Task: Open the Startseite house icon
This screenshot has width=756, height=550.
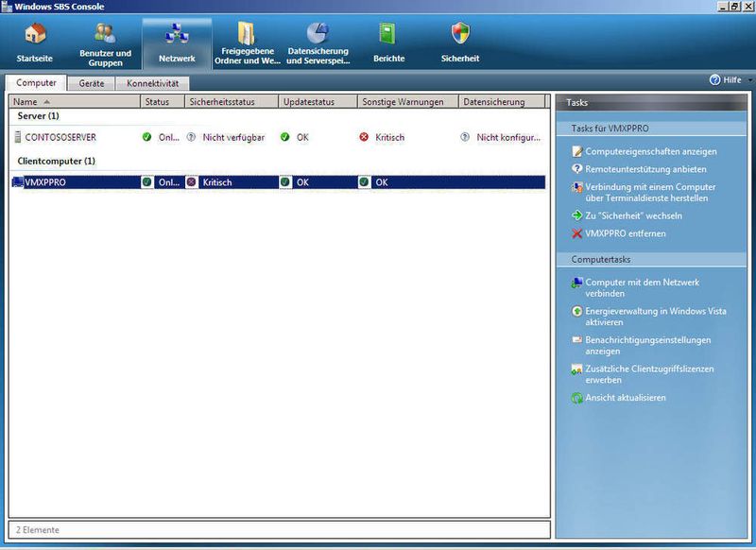Action: pos(35,34)
